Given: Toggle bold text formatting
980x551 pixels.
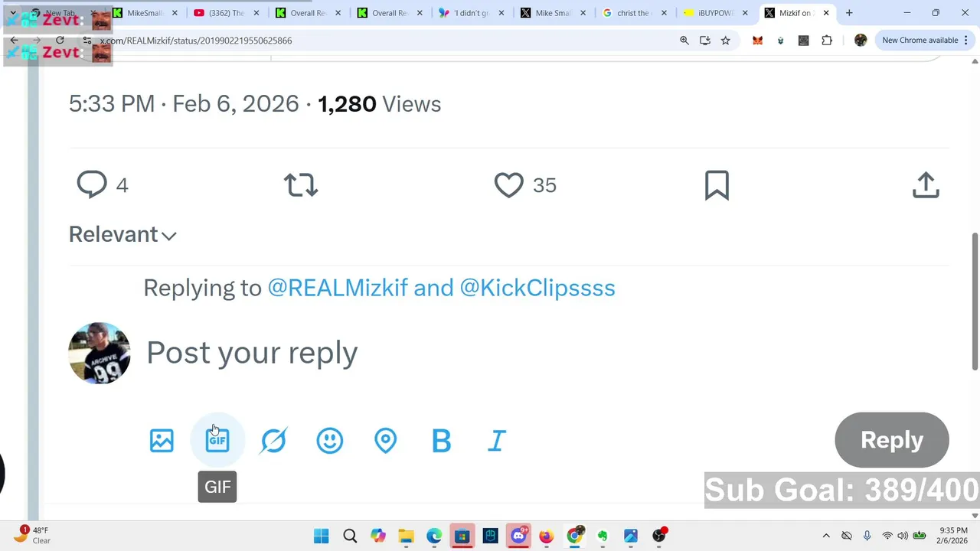Looking at the screenshot, I should [441, 440].
